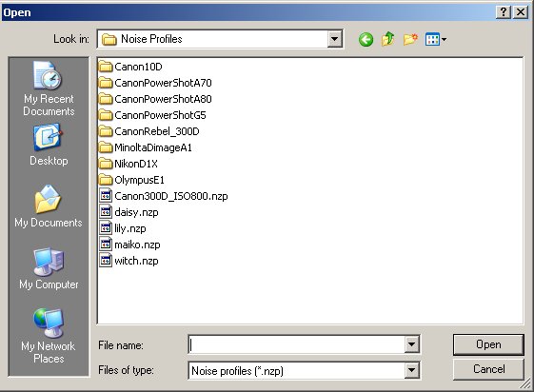Click the help question mark button

[x=503, y=12]
